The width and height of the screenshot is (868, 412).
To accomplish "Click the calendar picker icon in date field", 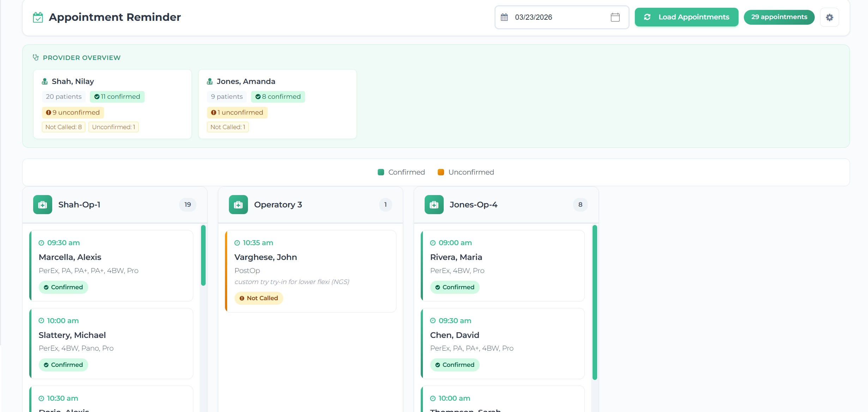I will pos(615,17).
